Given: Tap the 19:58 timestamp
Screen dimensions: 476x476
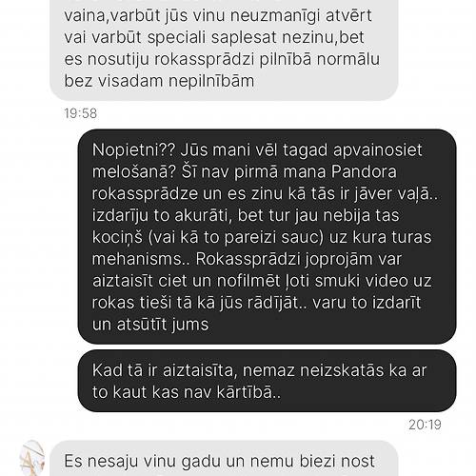Looking at the screenshot, I should coord(81,113).
